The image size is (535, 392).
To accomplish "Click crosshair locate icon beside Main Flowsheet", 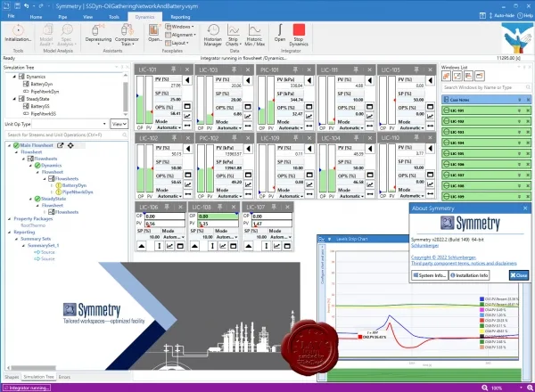I will tap(70, 145).
